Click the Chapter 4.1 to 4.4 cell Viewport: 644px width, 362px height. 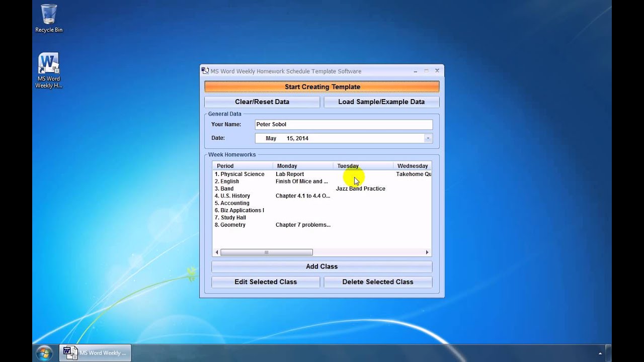pos(303,196)
